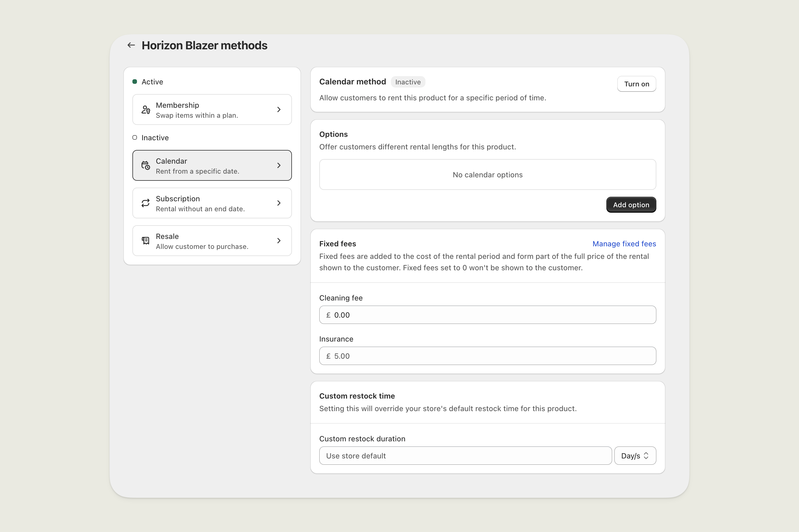Screen dimensions: 799x532
Task: Click the Membership person icon
Action: click(146, 109)
